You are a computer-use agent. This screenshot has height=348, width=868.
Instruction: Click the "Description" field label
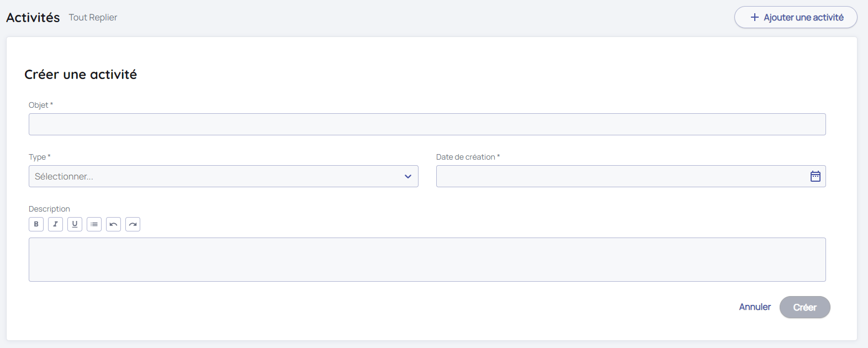tap(49, 209)
